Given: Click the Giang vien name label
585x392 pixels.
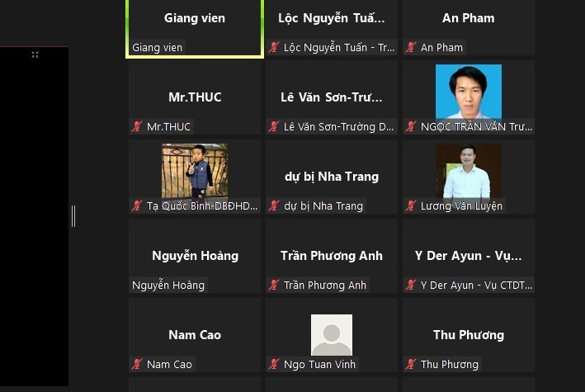Looking at the screenshot, I should coord(157,48).
